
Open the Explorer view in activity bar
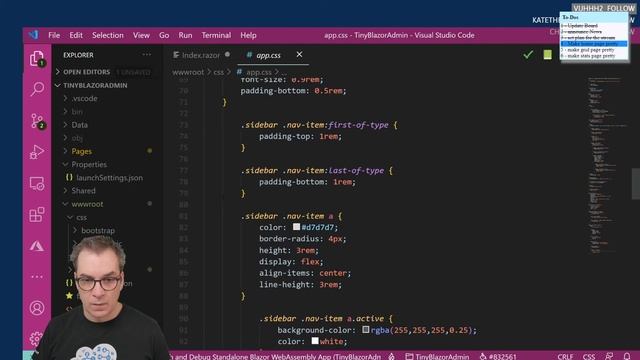[37, 59]
